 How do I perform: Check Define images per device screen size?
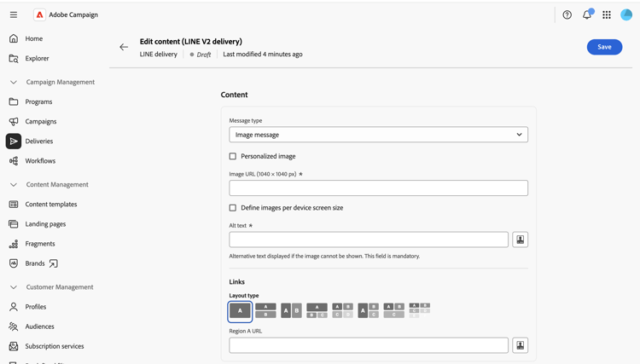233,208
